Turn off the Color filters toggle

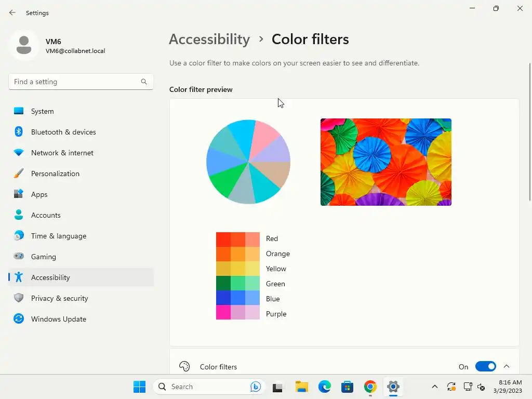[x=486, y=366]
